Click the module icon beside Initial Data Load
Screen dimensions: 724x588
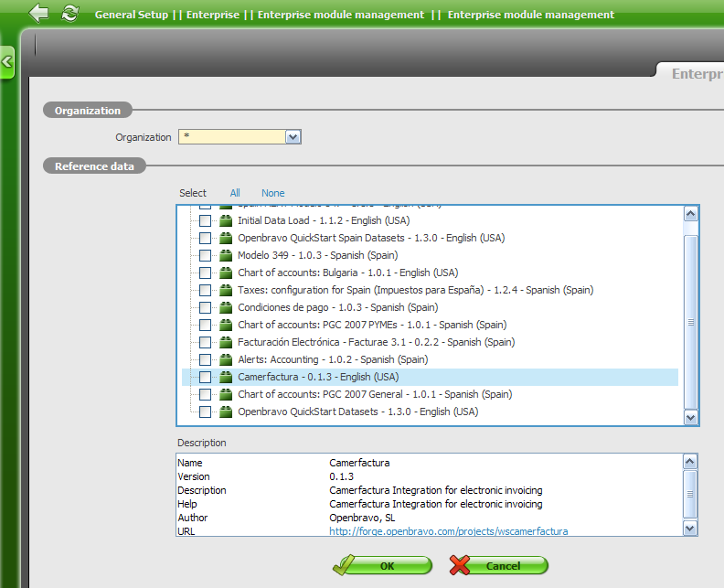(x=226, y=221)
